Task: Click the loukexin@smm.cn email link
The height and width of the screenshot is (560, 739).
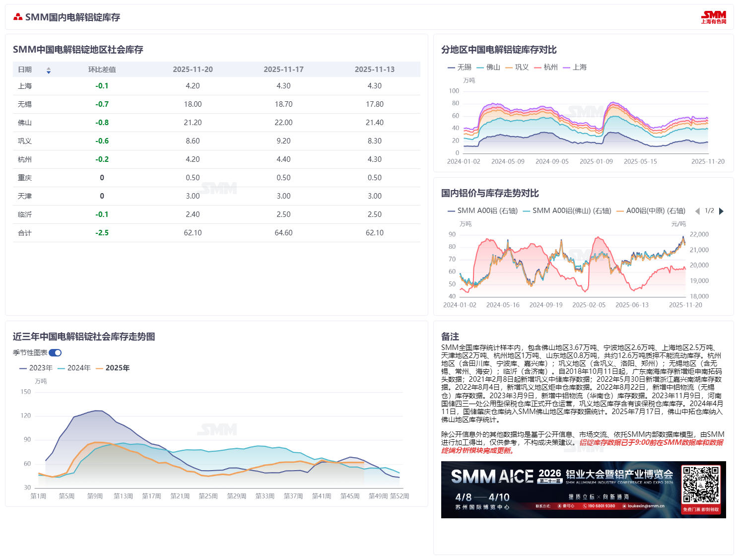Action: point(646,505)
